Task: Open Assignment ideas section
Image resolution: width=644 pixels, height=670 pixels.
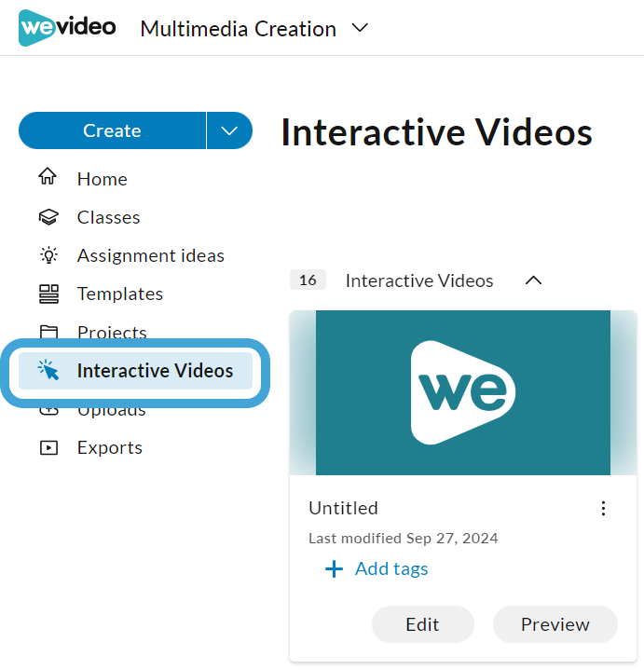Action: (x=150, y=255)
